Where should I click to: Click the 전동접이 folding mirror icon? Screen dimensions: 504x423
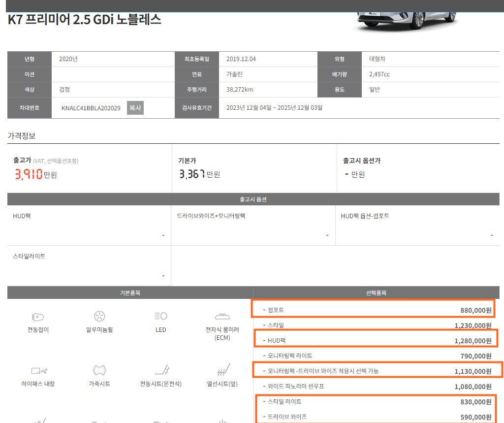tap(38, 317)
